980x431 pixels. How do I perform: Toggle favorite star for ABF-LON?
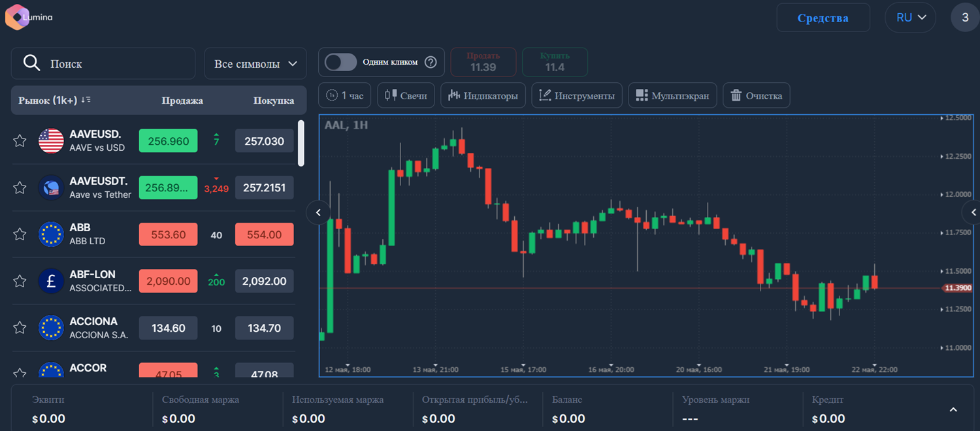point(20,281)
